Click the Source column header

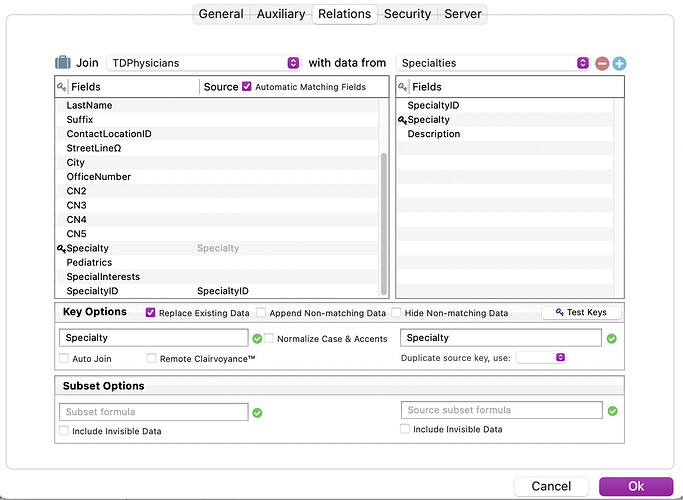coord(221,87)
